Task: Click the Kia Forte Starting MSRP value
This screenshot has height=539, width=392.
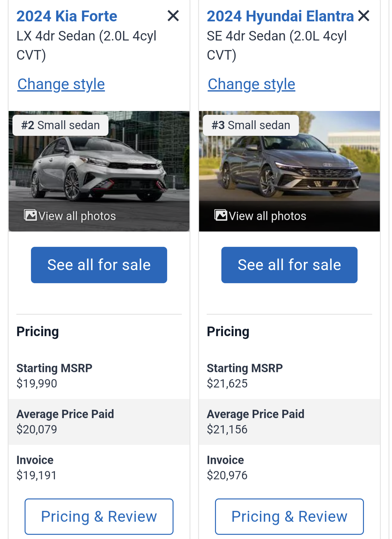Action: [37, 383]
